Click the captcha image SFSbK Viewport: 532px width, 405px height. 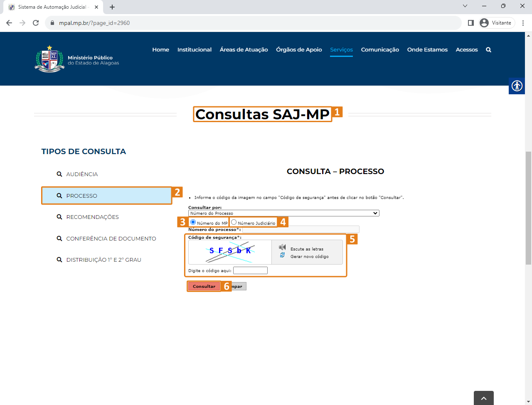click(x=230, y=252)
